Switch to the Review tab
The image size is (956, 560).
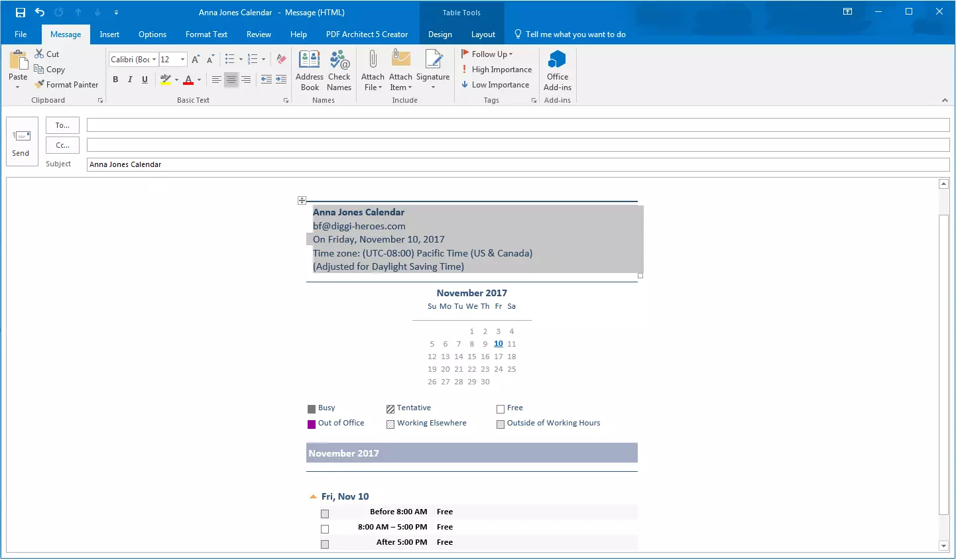point(259,34)
